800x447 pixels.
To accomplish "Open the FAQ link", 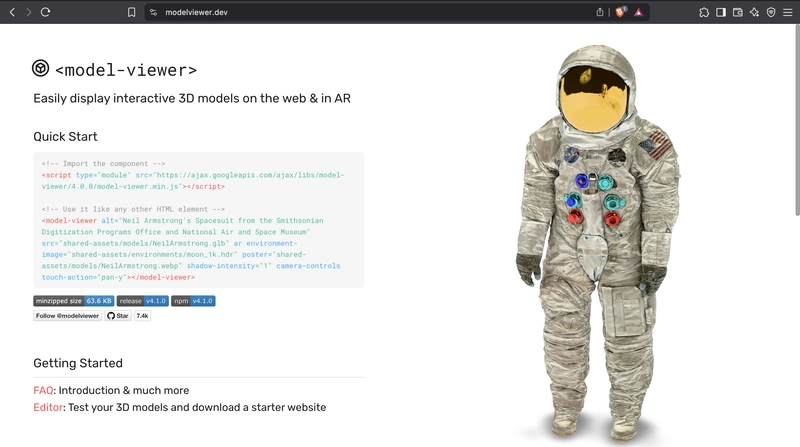I will [x=43, y=390].
